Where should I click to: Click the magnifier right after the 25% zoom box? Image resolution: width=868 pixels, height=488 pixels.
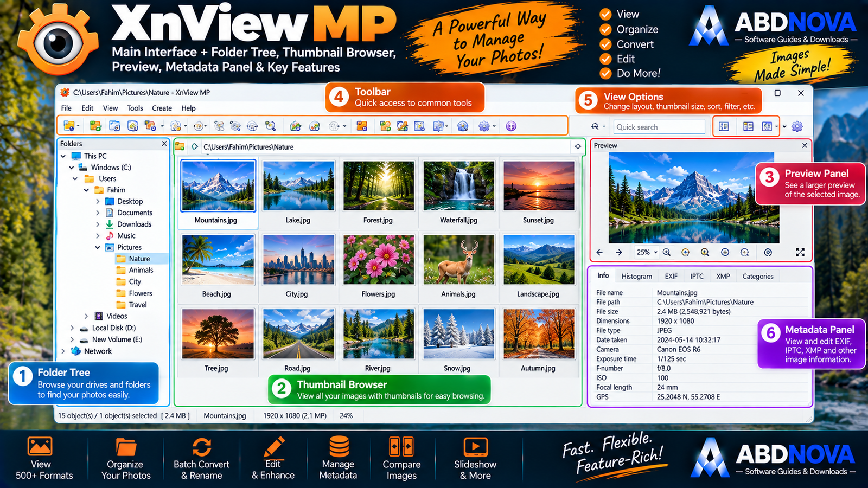[667, 252]
